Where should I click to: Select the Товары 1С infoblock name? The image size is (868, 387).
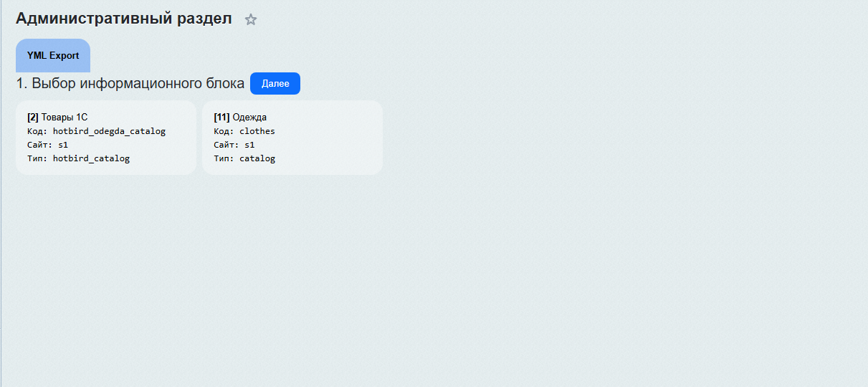pos(65,117)
